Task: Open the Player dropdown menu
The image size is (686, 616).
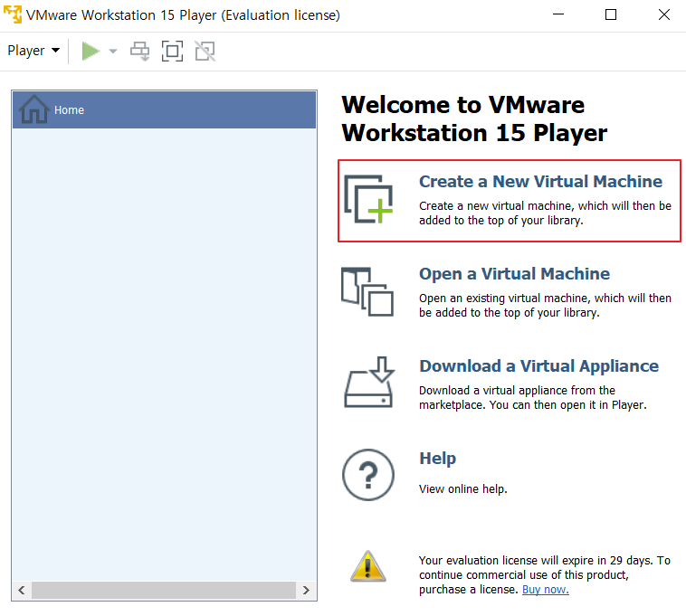Action: tap(33, 51)
